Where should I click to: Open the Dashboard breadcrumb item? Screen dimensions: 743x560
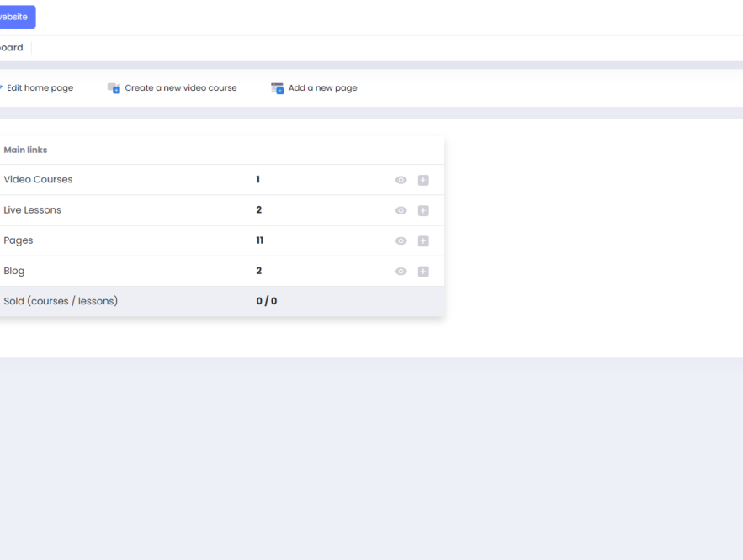tap(12, 47)
